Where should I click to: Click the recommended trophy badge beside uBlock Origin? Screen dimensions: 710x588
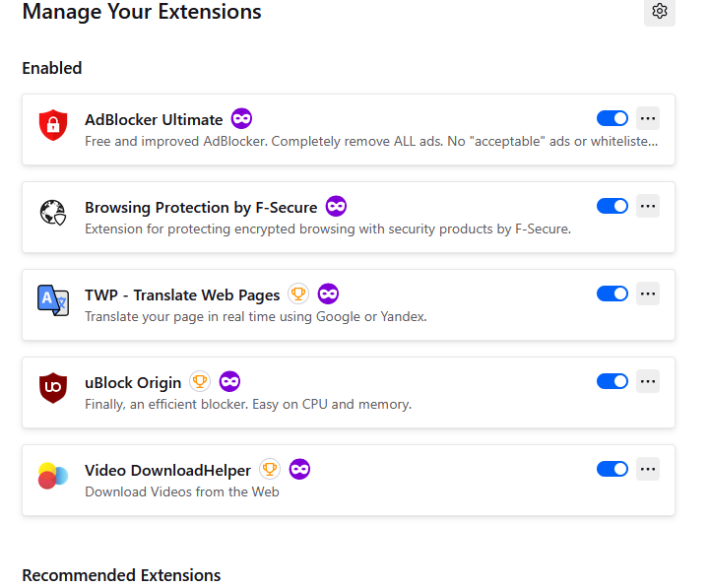coord(200,381)
